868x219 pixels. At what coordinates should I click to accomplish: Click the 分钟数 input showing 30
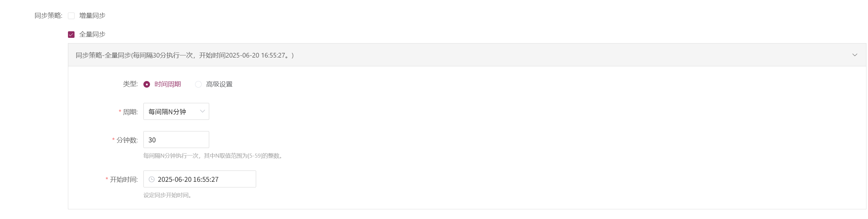point(176,140)
